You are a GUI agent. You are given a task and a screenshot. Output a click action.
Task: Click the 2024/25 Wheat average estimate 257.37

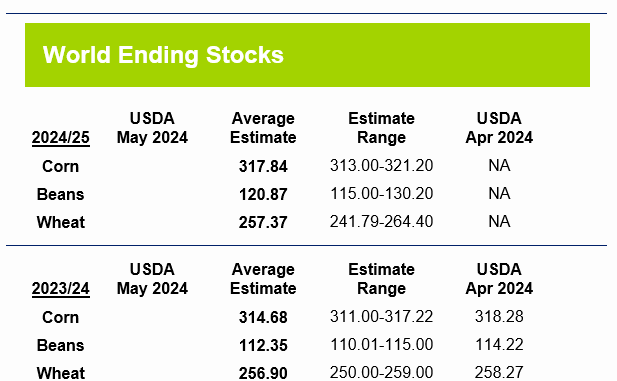[263, 222]
